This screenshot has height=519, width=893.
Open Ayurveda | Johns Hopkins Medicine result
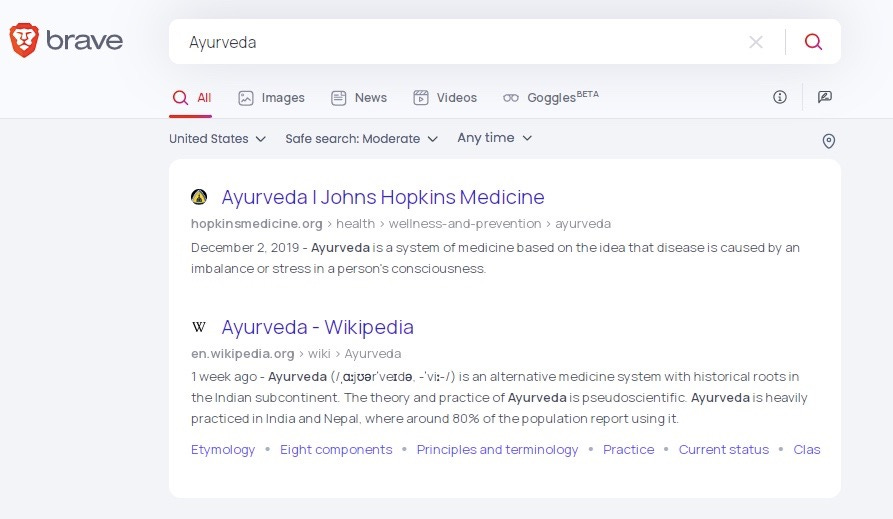click(x=383, y=197)
